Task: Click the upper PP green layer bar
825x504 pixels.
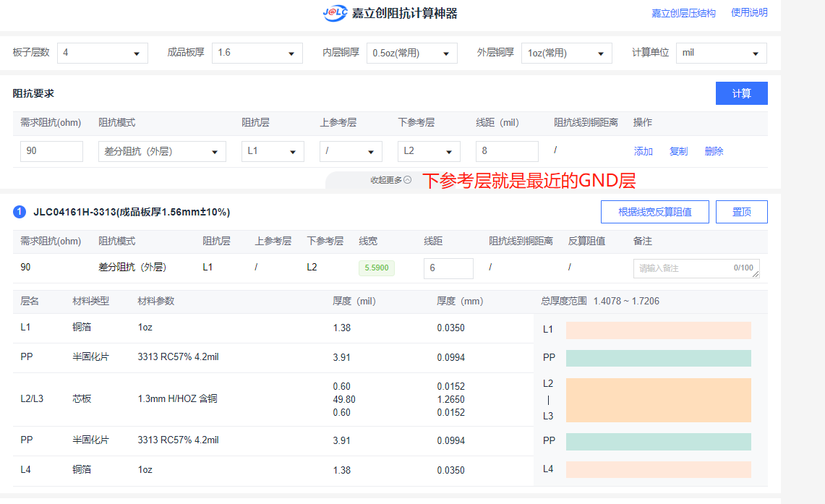Action: (x=658, y=358)
